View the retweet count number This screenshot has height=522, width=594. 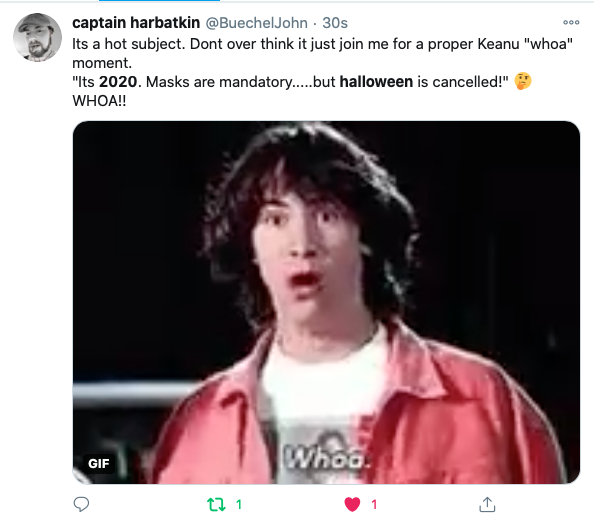tap(239, 505)
